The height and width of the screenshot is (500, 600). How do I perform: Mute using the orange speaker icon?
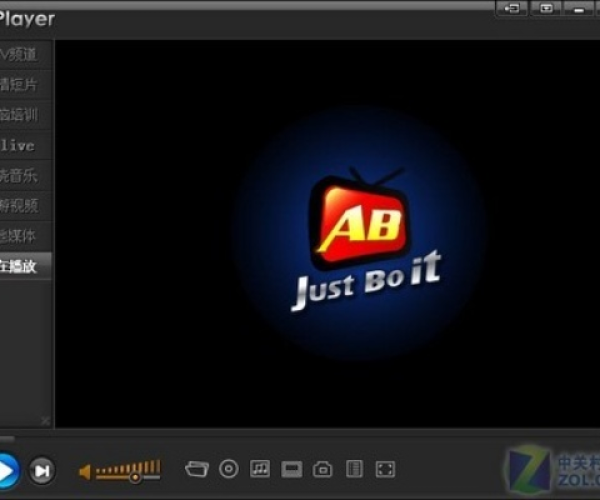[x=85, y=471]
